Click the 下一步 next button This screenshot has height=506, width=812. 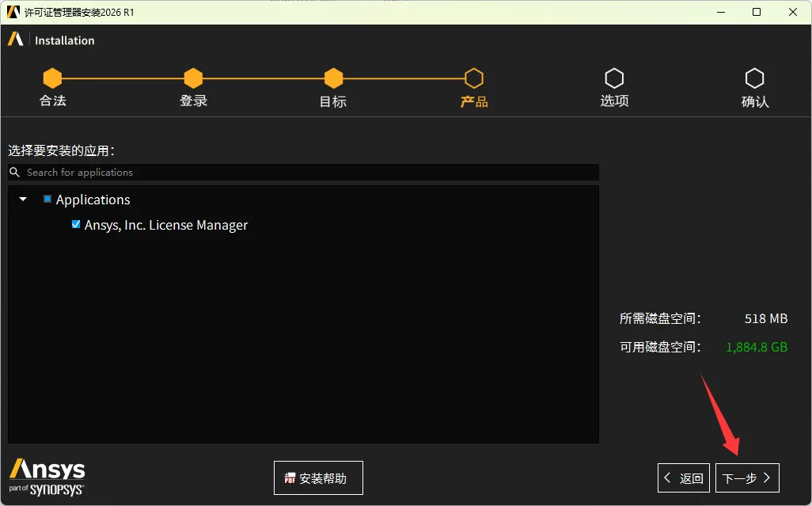[x=747, y=477]
